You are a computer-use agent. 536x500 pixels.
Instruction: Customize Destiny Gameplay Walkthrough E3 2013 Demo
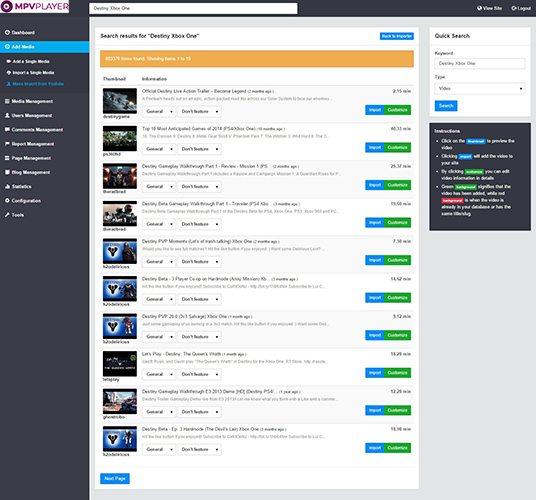[397, 410]
